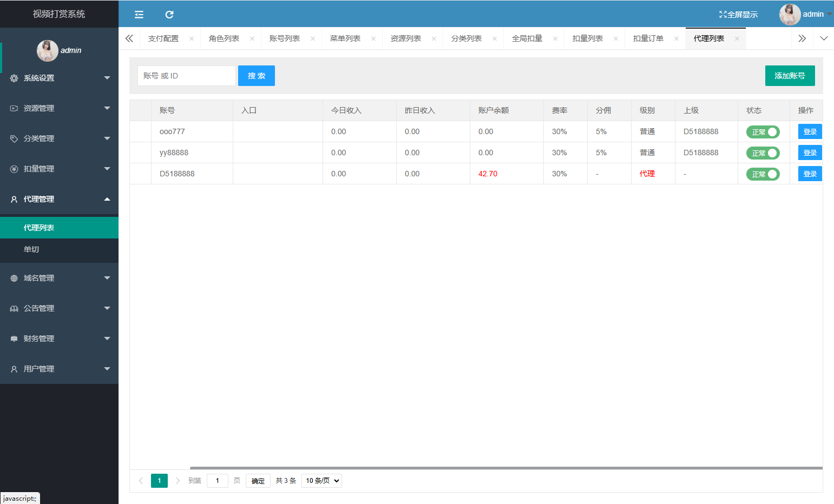
Task: Close the 扣量列表 tab
Action: click(616, 39)
